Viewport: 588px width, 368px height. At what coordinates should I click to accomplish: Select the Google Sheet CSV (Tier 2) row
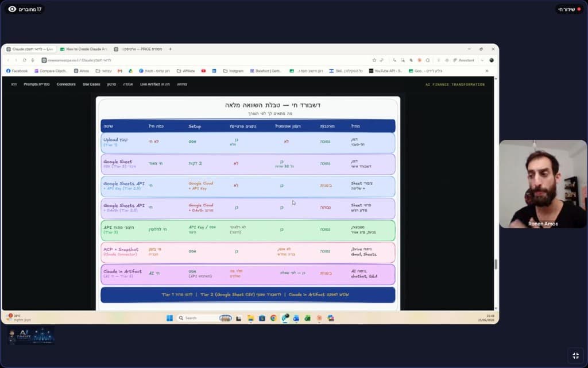pos(248,164)
